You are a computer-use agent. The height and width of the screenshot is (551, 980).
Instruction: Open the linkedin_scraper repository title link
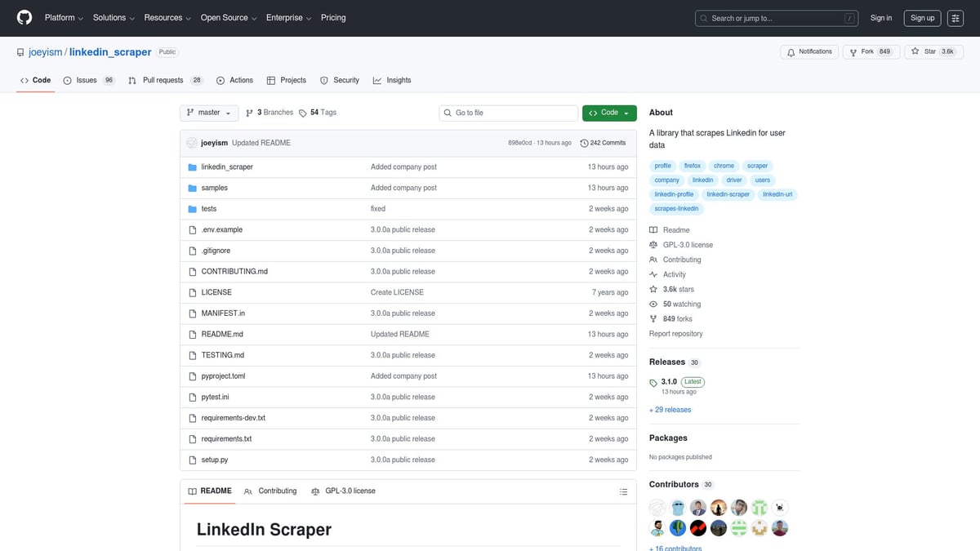tap(110, 52)
